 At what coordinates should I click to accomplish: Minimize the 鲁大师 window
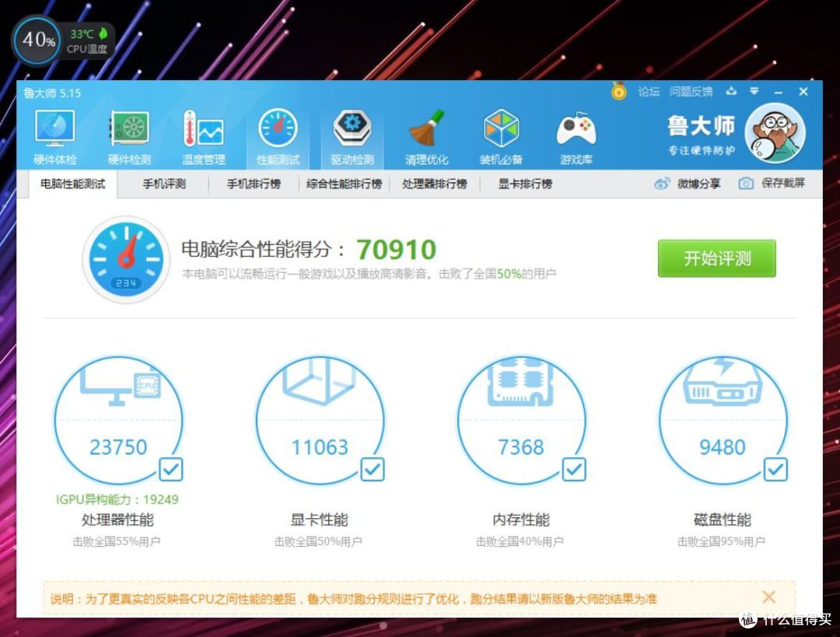[779, 93]
